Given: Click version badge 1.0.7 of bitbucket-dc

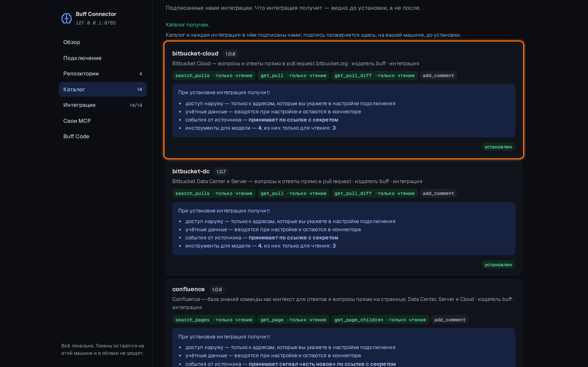Looking at the screenshot, I should point(221,172).
